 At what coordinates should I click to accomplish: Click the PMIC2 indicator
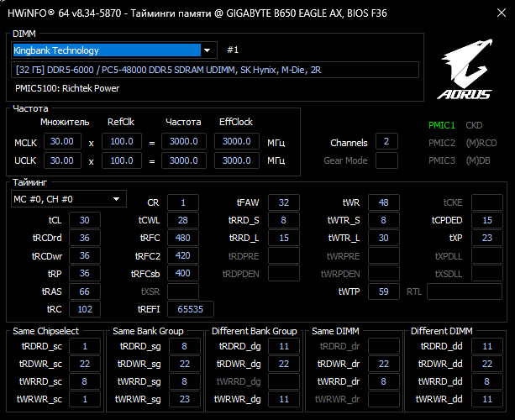pos(442,143)
